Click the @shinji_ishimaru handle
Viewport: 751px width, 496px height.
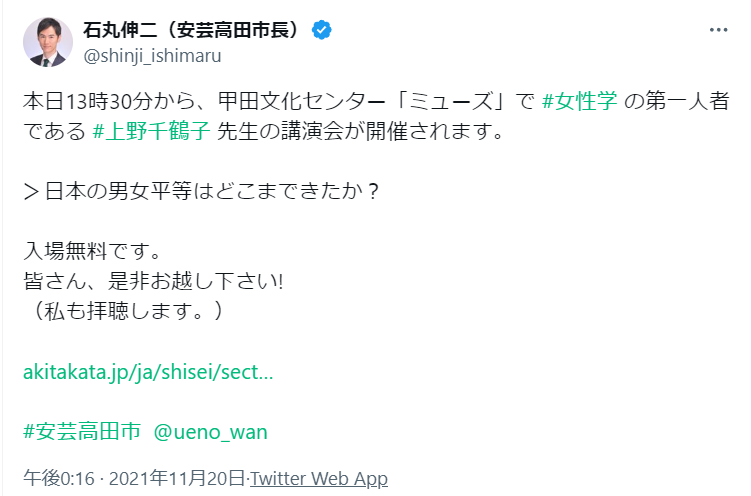[152, 56]
